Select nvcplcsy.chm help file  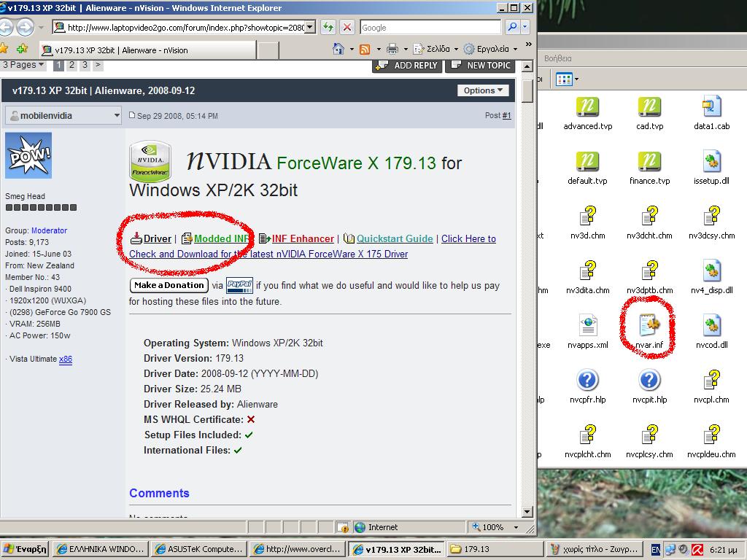click(649, 441)
